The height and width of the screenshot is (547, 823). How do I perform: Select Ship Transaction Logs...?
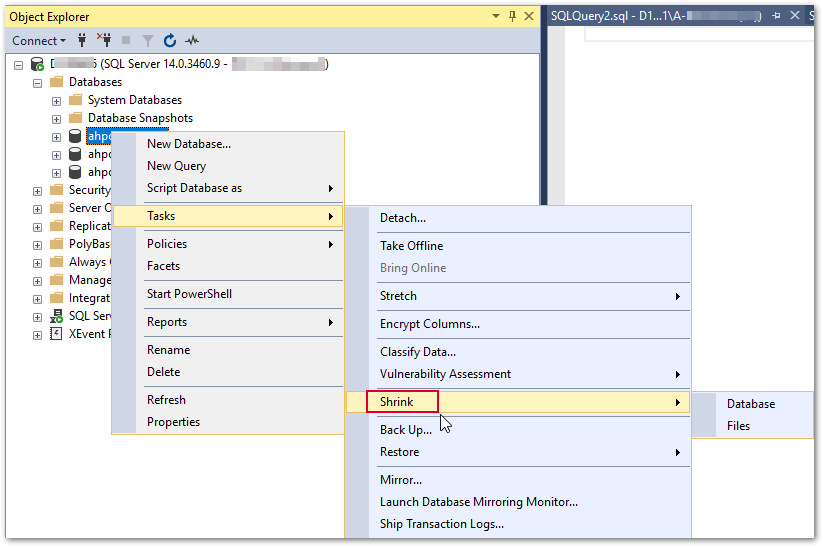pos(518,524)
